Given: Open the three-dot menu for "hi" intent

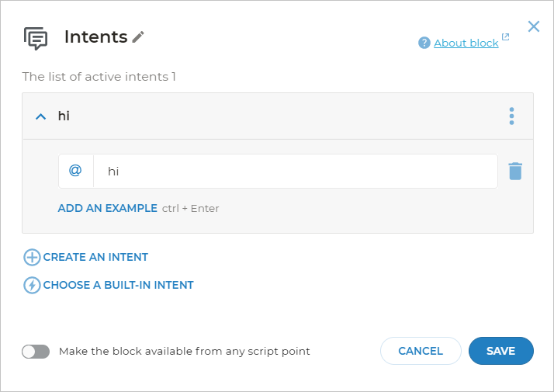Looking at the screenshot, I should click(x=511, y=116).
